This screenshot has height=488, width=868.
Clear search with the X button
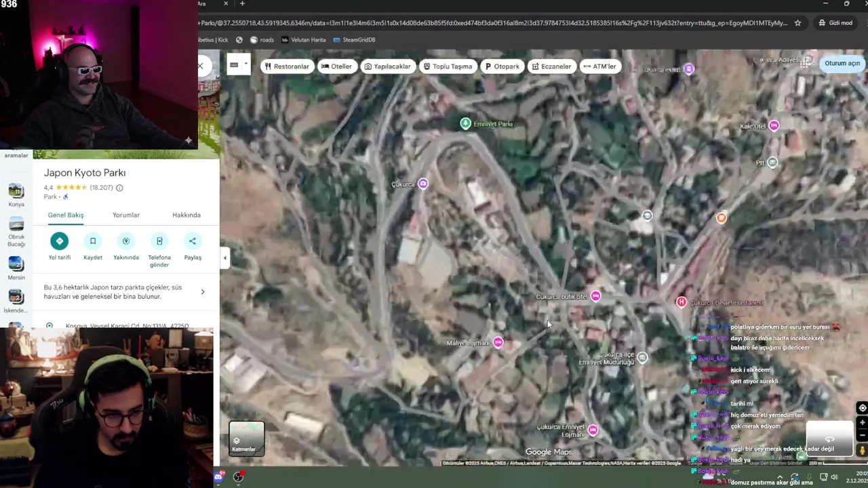201,66
